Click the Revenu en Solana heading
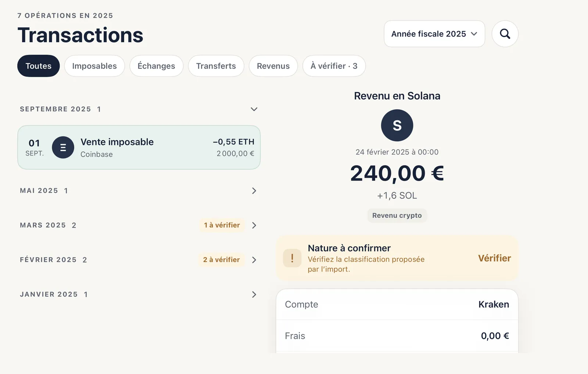The width and height of the screenshot is (588, 374). (397, 96)
